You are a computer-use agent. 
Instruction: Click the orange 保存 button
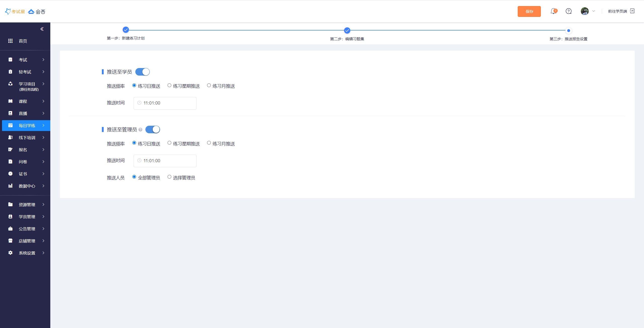[529, 11]
